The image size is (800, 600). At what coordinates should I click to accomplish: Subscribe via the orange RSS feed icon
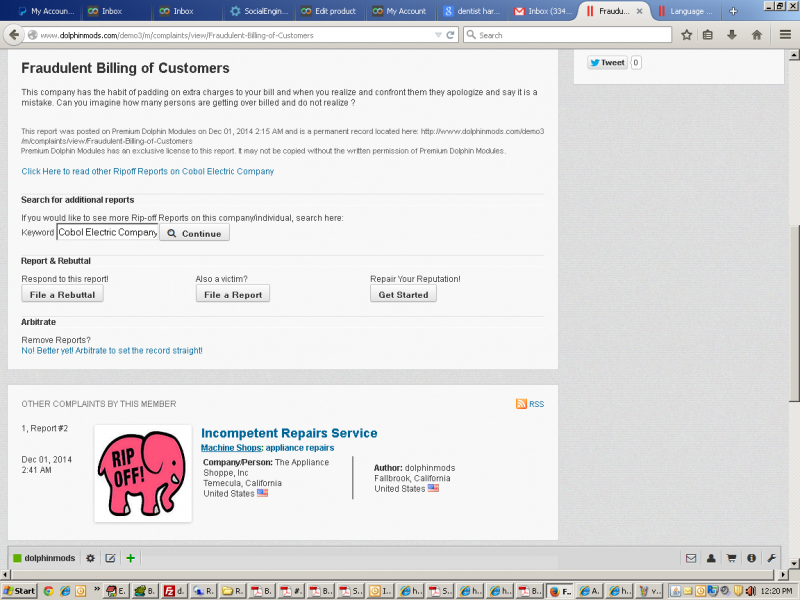coord(521,404)
